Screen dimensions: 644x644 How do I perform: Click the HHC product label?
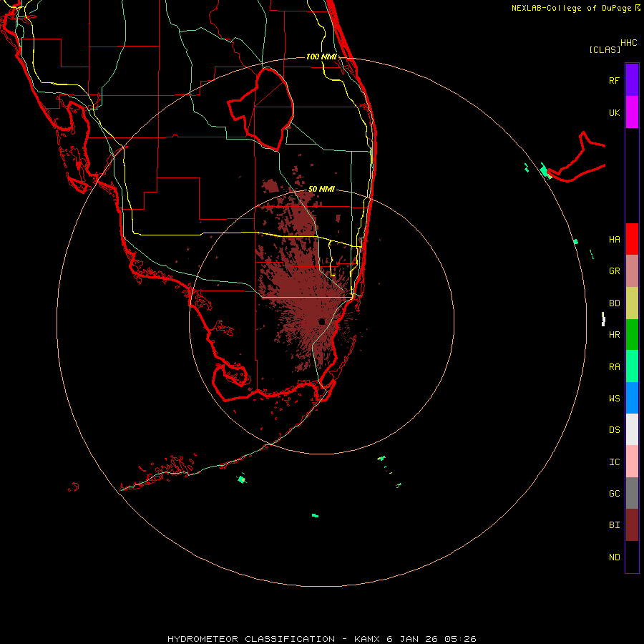tap(628, 43)
